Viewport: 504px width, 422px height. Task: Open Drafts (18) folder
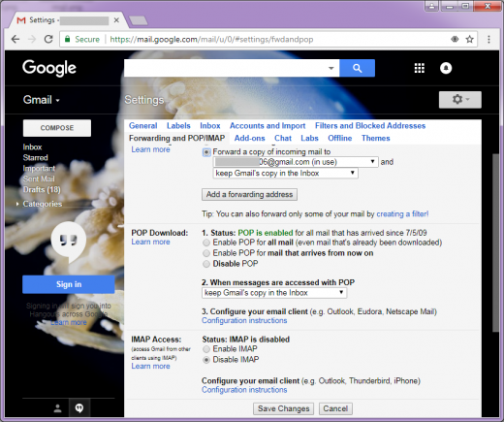pos(42,189)
